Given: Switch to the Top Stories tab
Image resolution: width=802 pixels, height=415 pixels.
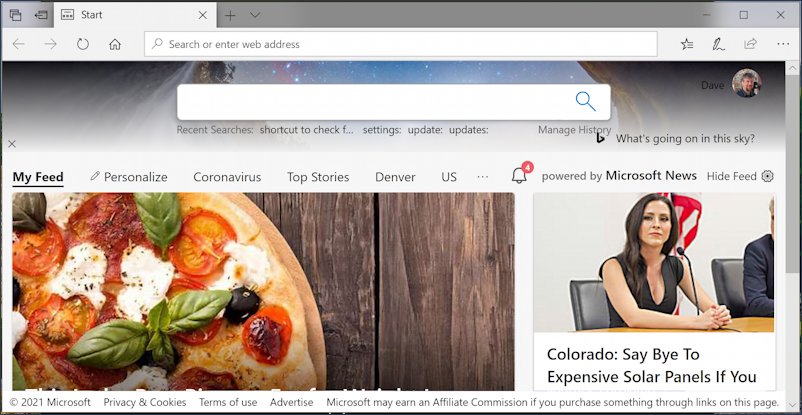Looking at the screenshot, I should pyautogui.click(x=318, y=177).
